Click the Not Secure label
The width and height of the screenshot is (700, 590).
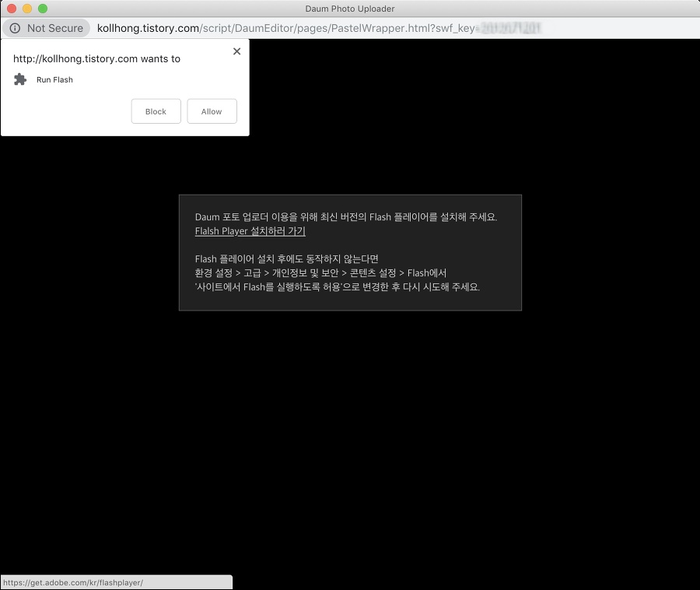54,28
